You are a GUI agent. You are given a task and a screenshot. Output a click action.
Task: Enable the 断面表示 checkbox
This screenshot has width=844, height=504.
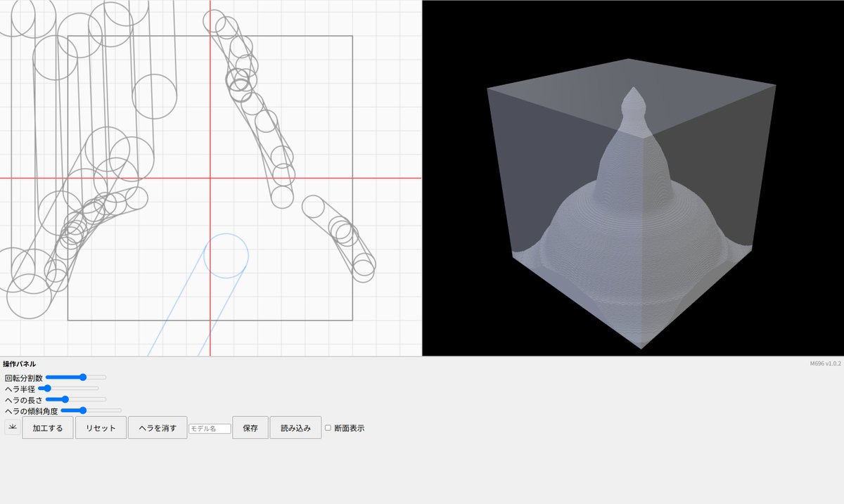pyautogui.click(x=328, y=427)
